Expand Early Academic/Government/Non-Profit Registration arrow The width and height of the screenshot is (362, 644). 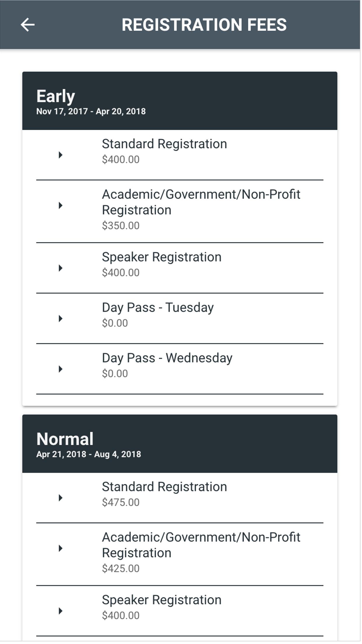point(60,206)
